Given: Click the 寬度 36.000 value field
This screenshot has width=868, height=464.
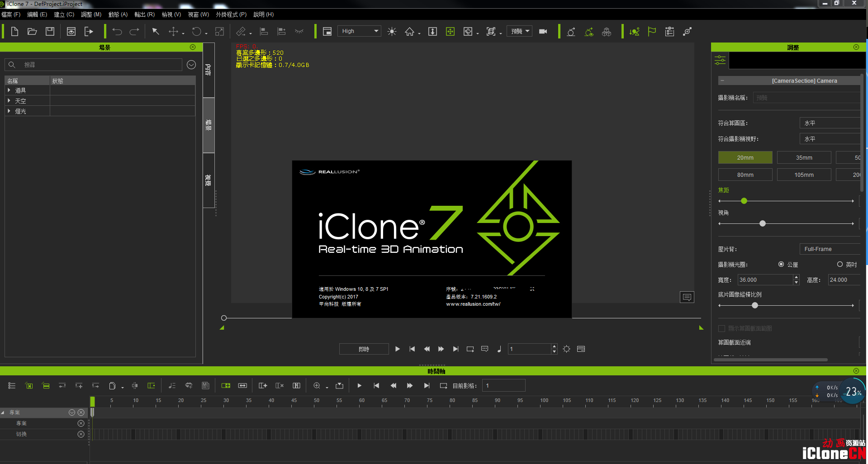Looking at the screenshot, I should (765, 280).
